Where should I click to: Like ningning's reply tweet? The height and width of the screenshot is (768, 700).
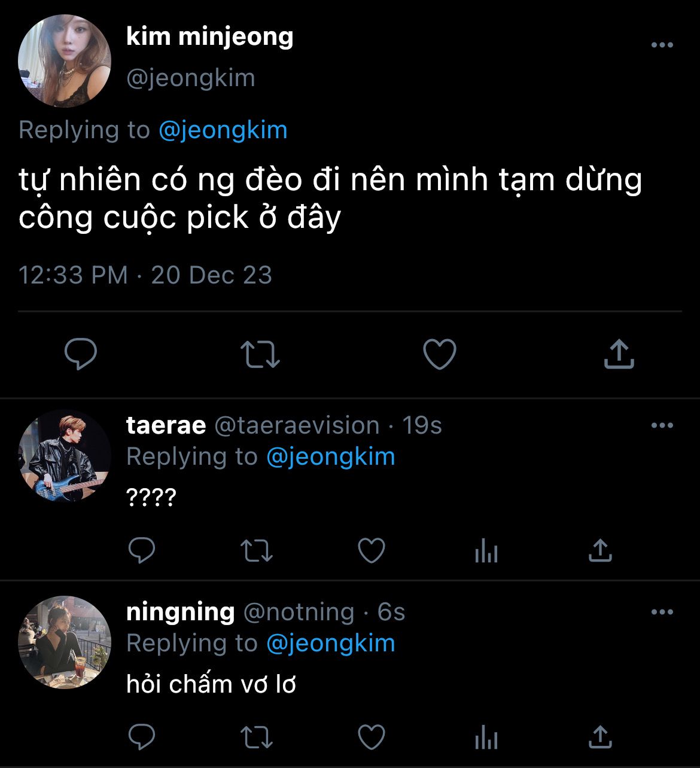372,737
